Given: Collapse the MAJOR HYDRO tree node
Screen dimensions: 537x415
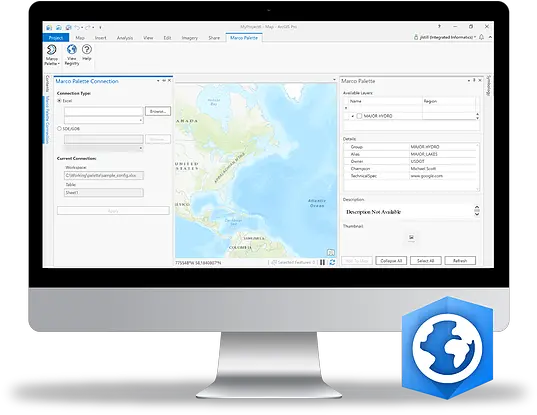Looking at the screenshot, I should (353, 116).
